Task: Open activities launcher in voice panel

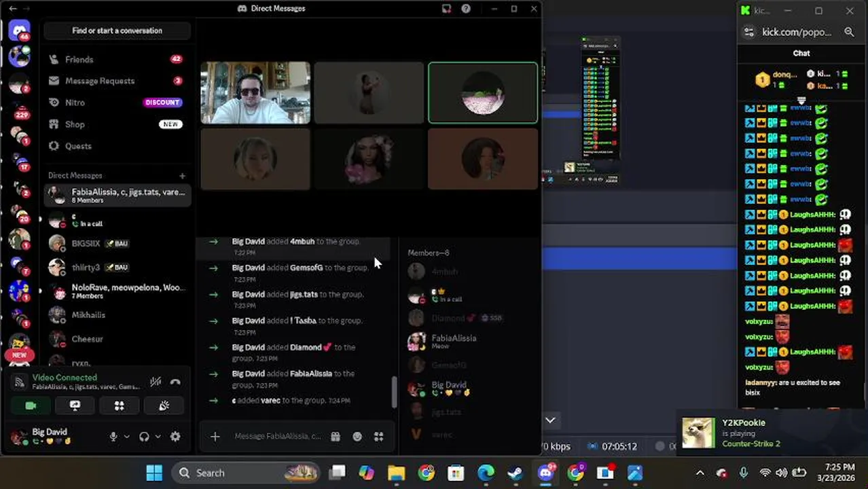Action: click(119, 405)
